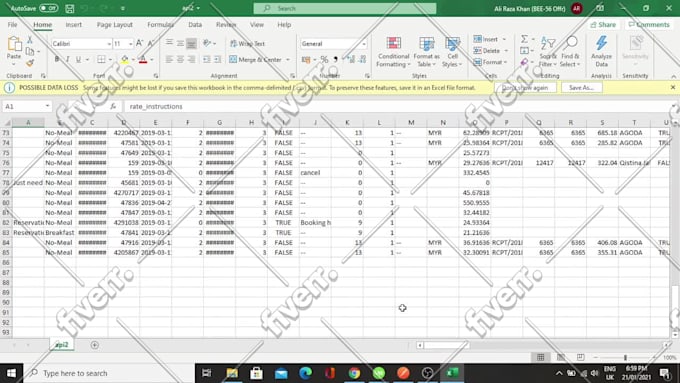The height and width of the screenshot is (383, 680).
Task: Click the Borders icon
Action: pyautogui.click(x=101, y=59)
